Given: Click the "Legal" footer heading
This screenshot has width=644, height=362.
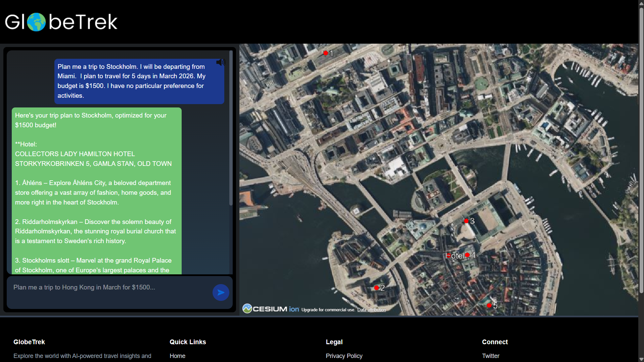Looking at the screenshot, I should click(x=334, y=342).
